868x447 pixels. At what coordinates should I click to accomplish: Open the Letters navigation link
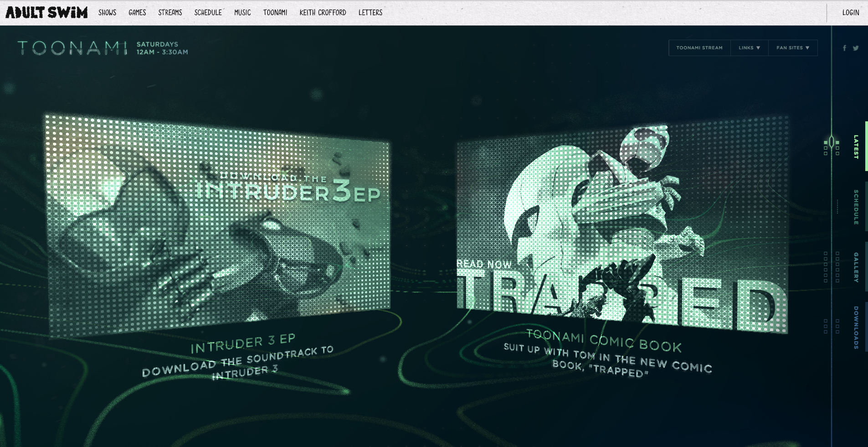click(x=370, y=12)
